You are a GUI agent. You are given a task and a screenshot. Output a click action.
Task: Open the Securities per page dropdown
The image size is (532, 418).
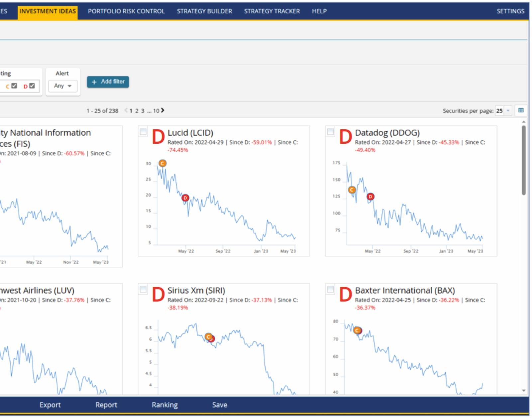click(503, 110)
